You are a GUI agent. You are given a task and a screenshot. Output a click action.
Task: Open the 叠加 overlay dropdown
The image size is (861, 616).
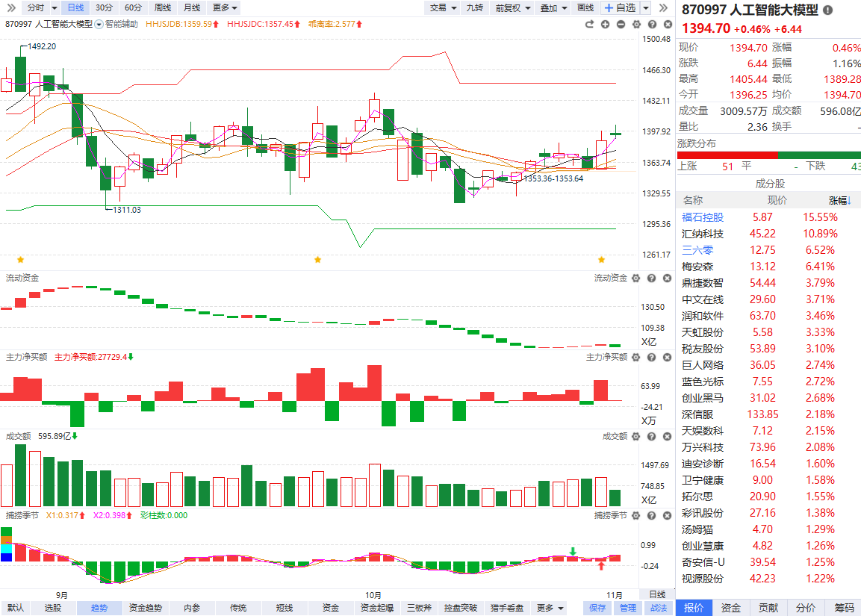(x=553, y=7)
